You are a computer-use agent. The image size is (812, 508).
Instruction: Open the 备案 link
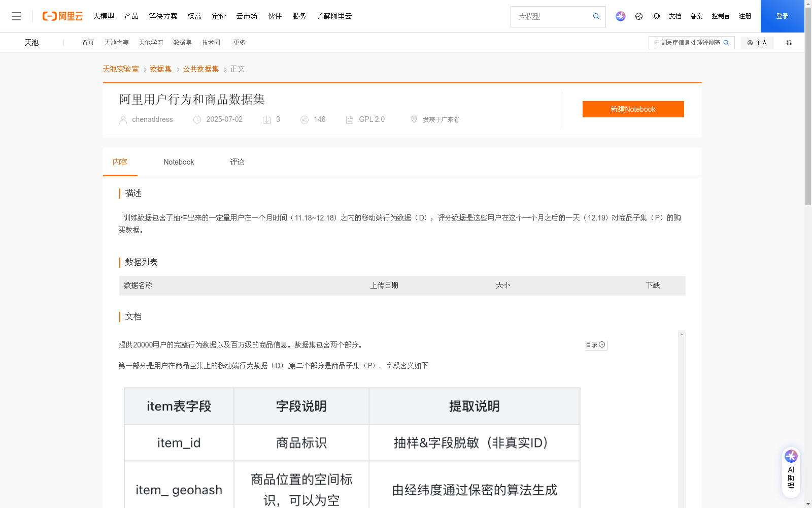click(696, 16)
